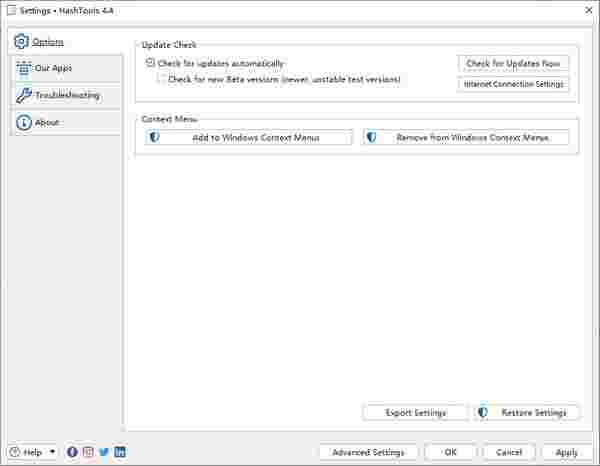Click the About info icon
Viewport: 600px width, 466px height.
tap(24, 122)
